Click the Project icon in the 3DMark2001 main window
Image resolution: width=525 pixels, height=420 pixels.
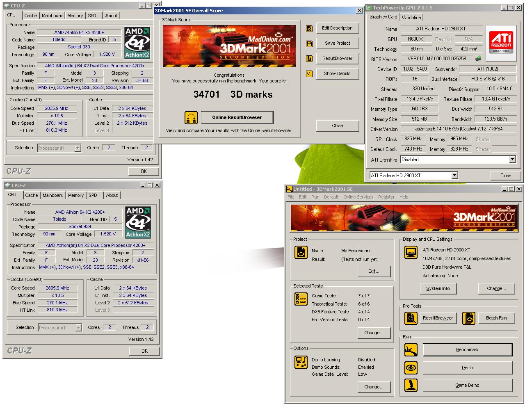click(301, 252)
